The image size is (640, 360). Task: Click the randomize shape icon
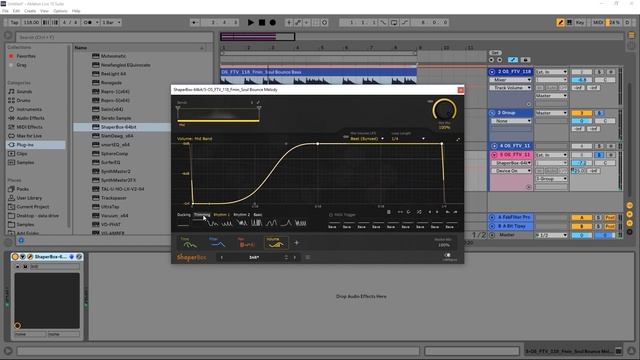click(x=419, y=212)
